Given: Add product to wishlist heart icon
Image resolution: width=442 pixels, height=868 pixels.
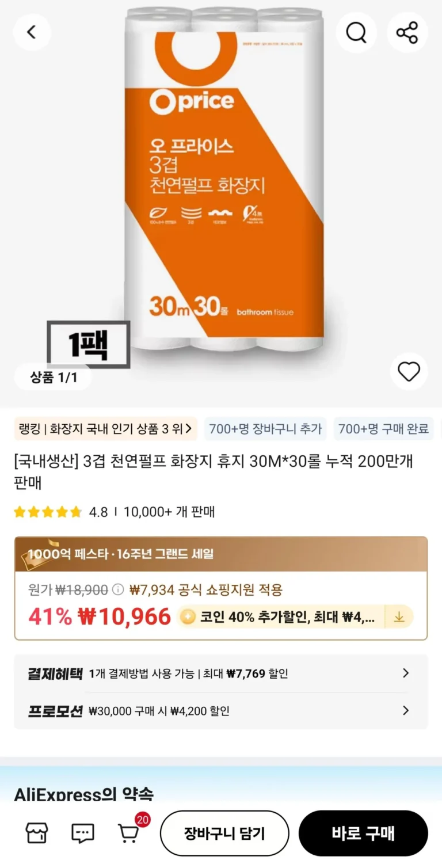Looking at the screenshot, I should click(409, 372).
